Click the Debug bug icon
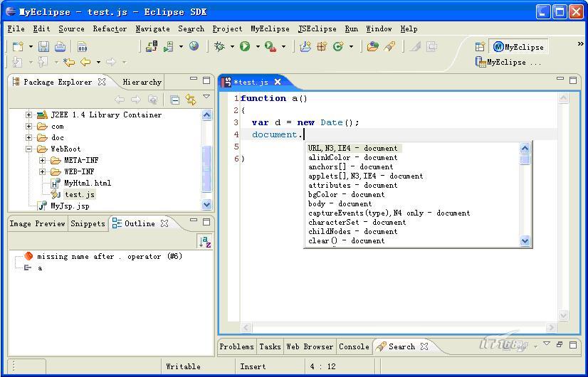The height and width of the screenshot is (377, 588). pyautogui.click(x=220, y=47)
